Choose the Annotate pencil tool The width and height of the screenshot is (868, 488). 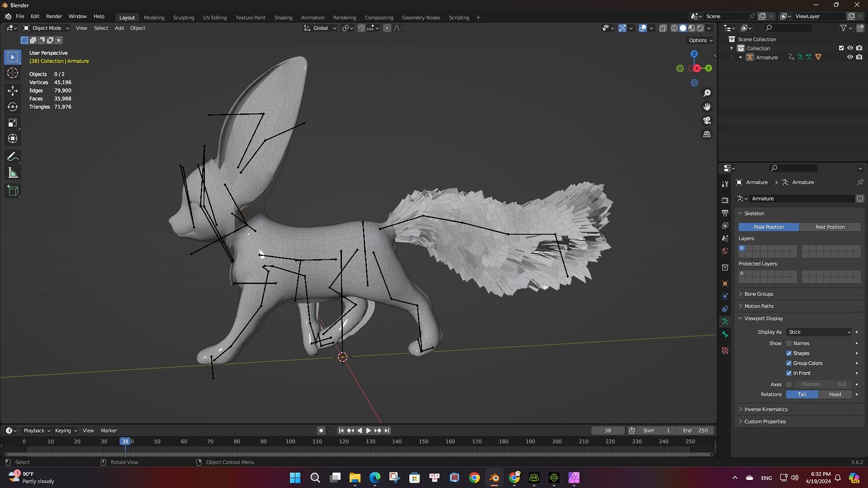click(13, 157)
